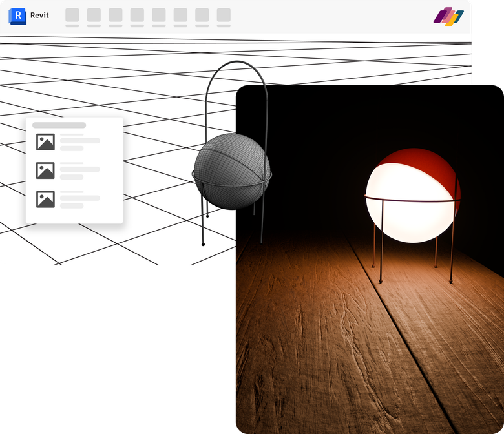This screenshot has height=434, width=504.
Task: Select the wireframe sphere lamp model
Action: coord(232,171)
